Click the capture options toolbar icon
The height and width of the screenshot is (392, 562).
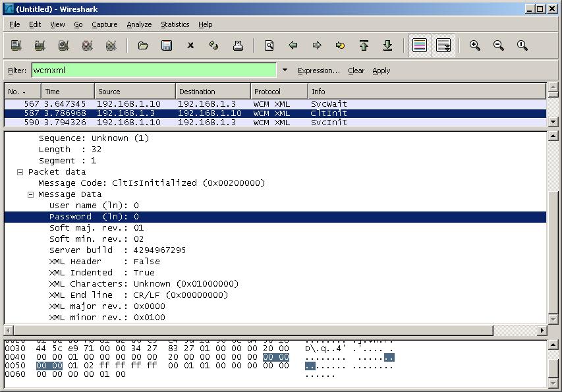point(40,45)
